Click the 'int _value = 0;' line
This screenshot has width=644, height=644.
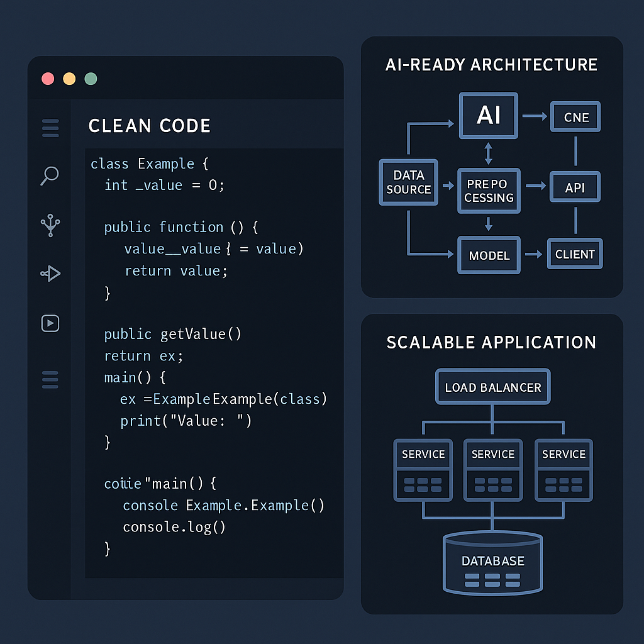[x=164, y=186]
